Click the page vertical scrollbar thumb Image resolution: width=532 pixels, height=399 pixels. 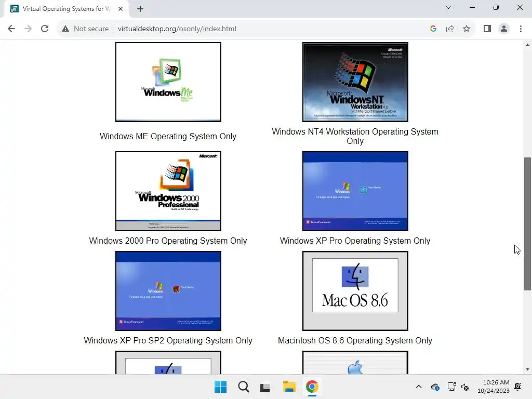click(x=527, y=224)
